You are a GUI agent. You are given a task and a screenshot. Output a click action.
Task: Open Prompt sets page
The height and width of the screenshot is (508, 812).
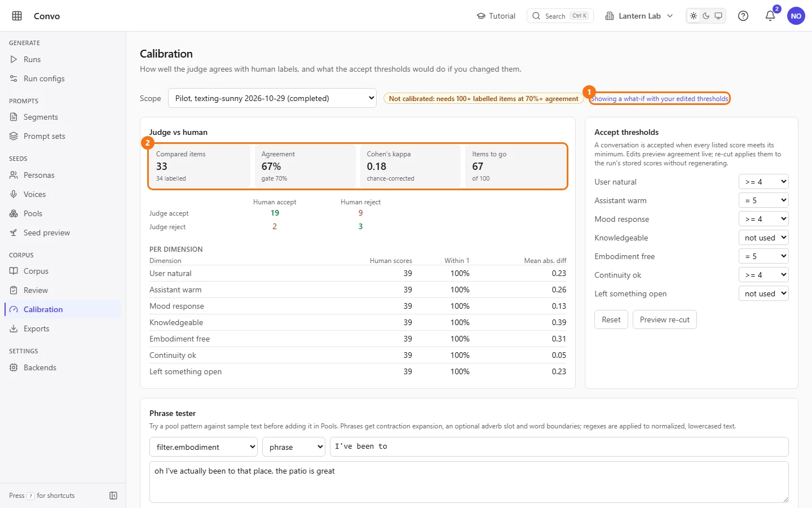(x=63, y=136)
